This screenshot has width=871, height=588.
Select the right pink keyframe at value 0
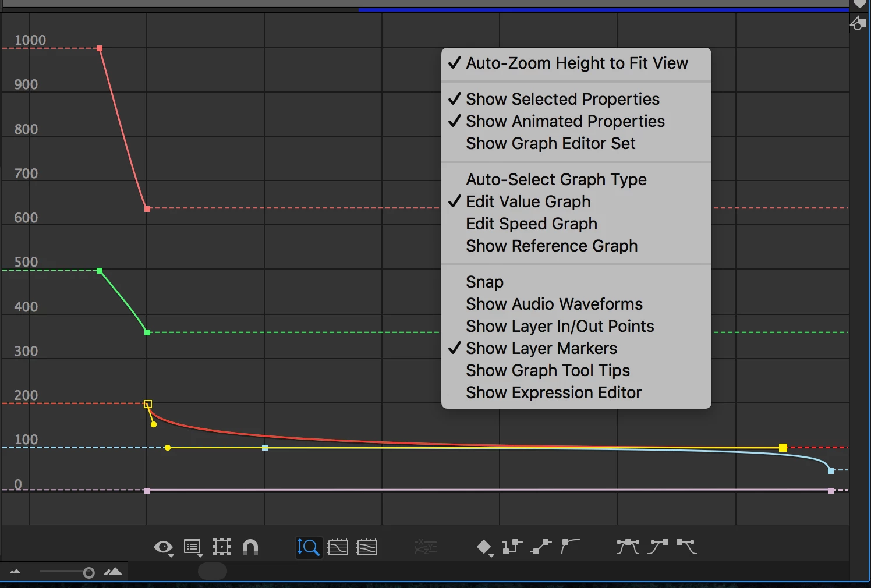click(831, 491)
